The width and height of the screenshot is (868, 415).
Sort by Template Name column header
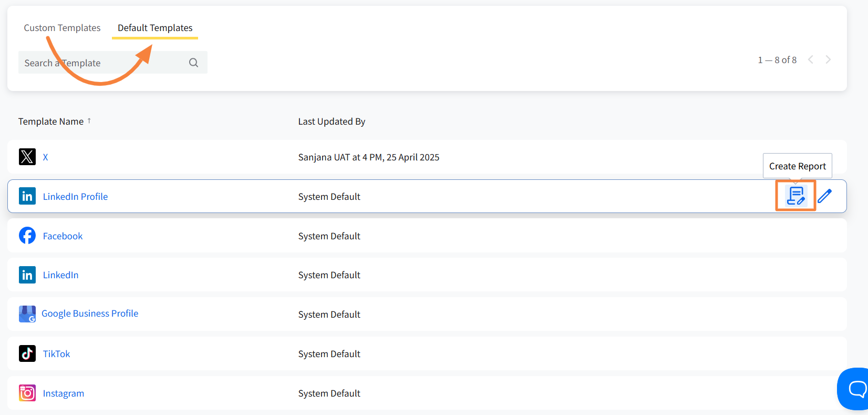[x=51, y=122]
